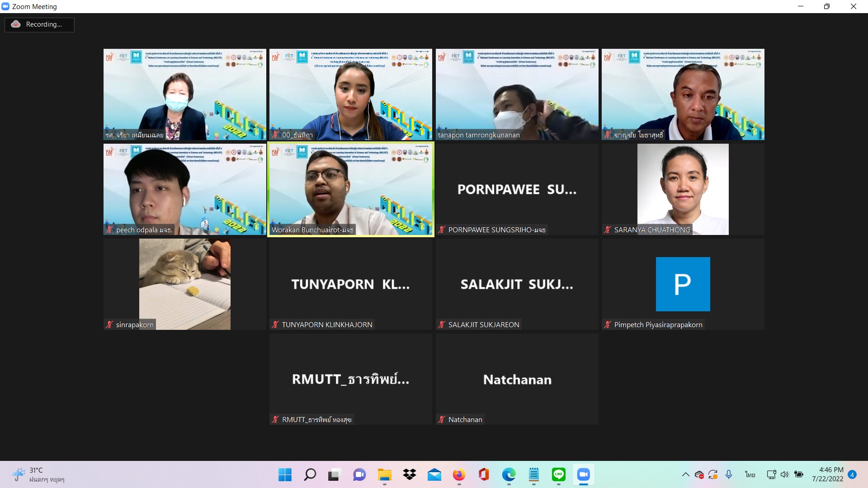Click the Windows Start button
868x488 pixels.
(x=285, y=474)
